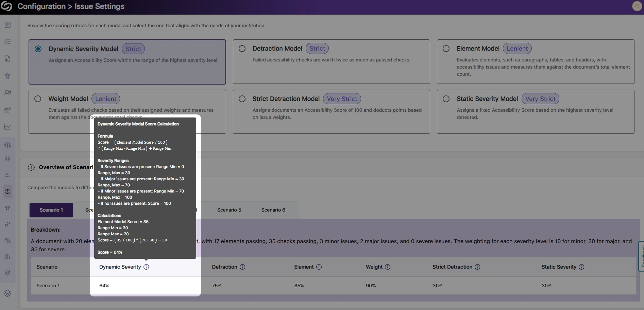Open the line chart analytics sidebar icon
This screenshot has height=310, width=644.
point(7,127)
